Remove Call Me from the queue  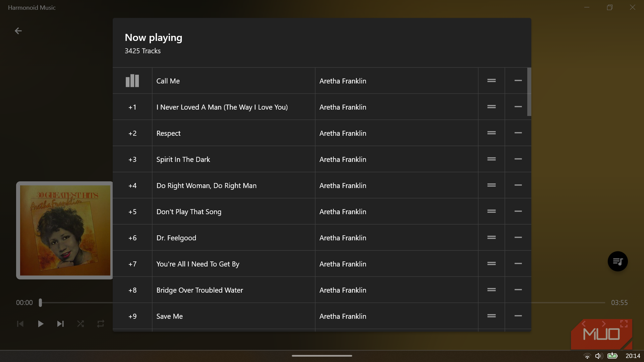point(518,80)
